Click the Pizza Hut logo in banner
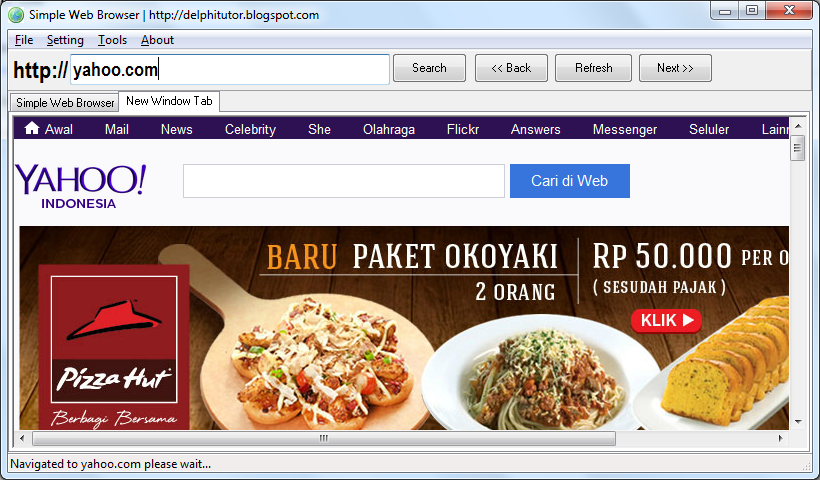820x480 pixels. pyautogui.click(x=114, y=339)
